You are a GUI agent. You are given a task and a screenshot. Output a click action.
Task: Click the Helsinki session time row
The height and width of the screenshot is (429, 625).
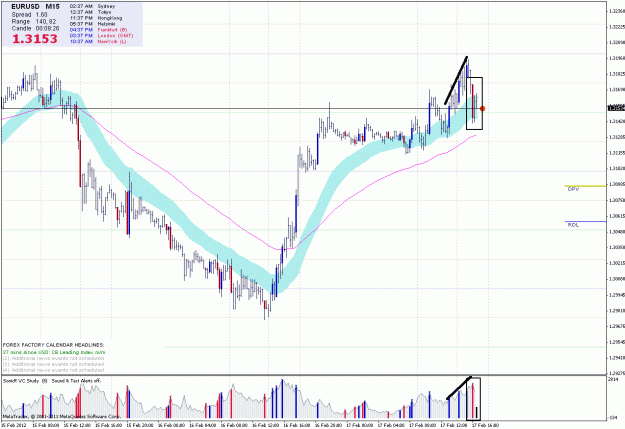(x=93, y=24)
